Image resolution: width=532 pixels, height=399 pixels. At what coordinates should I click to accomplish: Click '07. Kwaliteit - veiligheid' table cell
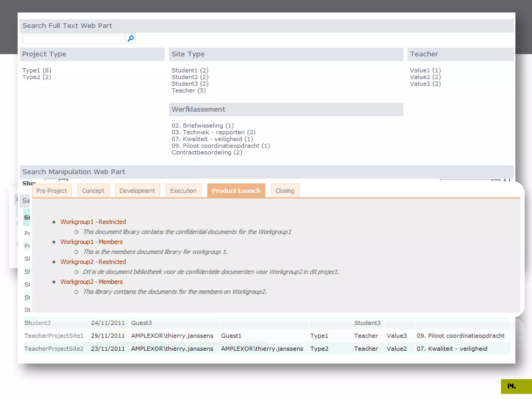[452, 349]
